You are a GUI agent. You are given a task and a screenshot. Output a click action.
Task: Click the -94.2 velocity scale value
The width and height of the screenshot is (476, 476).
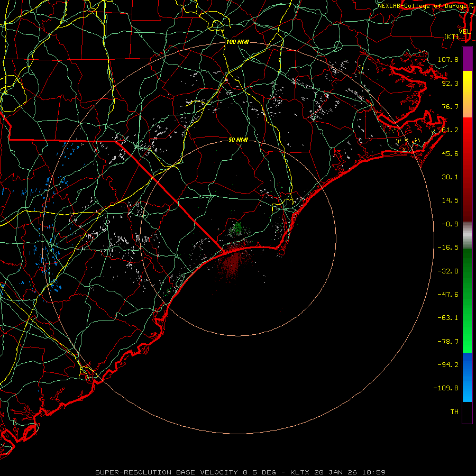tap(448, 365)
